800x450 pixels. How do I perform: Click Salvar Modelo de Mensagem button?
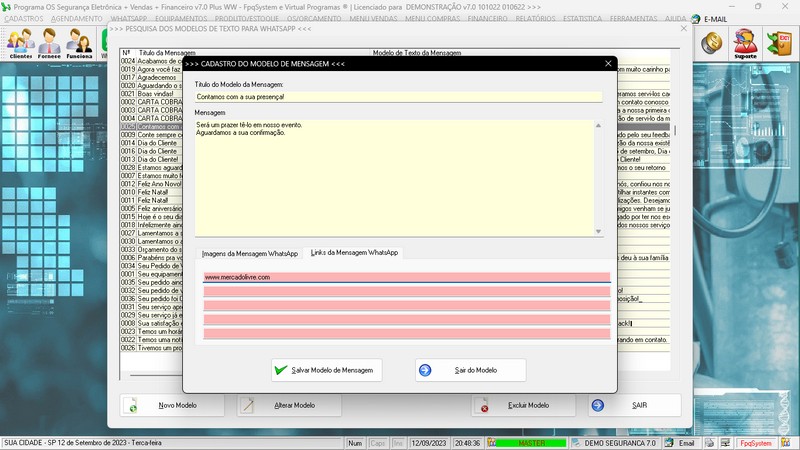[327, 370]
